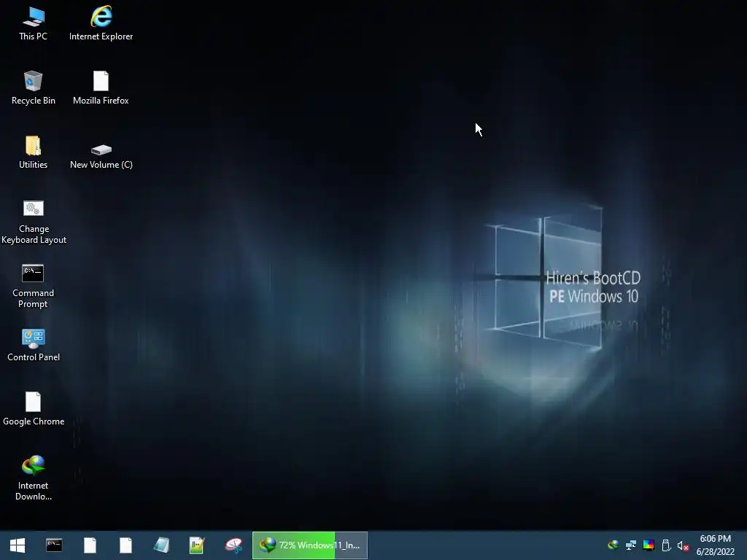Click the red scissors taskbar icon
This screenshot has width=747, height=560.
pos(233,545)
